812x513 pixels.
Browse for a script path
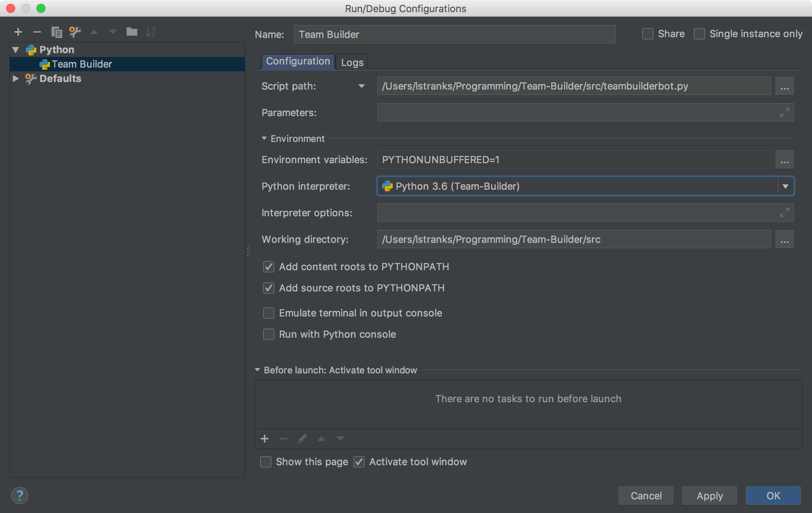[x=785, y=86]
